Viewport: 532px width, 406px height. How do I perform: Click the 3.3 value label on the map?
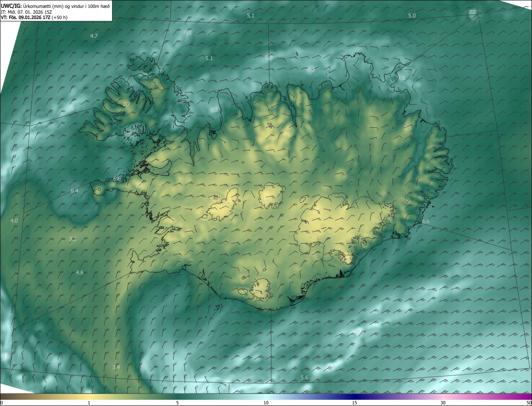73,239
